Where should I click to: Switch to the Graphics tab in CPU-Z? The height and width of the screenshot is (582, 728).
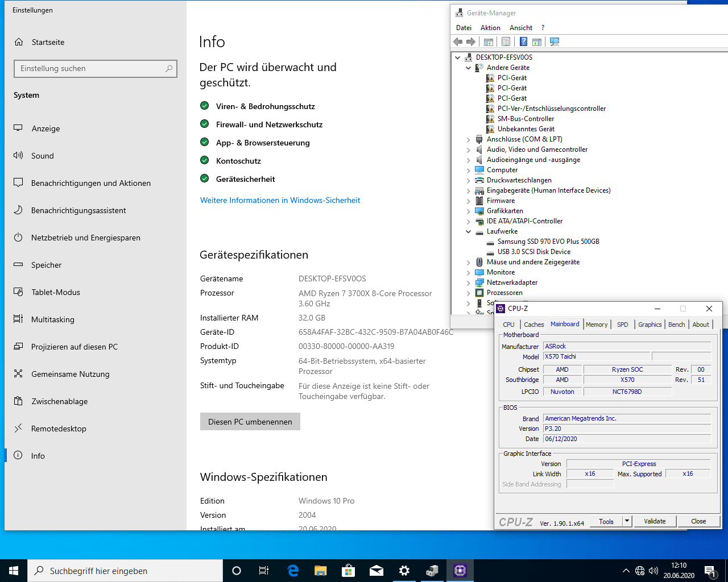tap(650, 325)
